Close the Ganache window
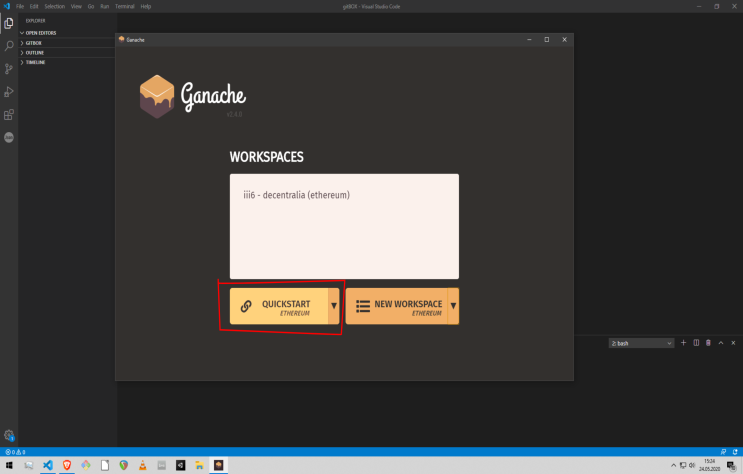 (x=564, y=40)
